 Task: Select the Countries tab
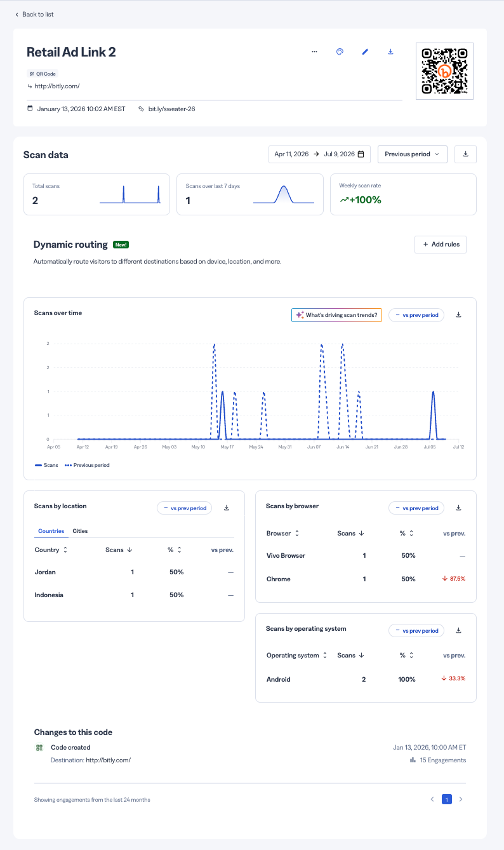[x=51, y=531]
